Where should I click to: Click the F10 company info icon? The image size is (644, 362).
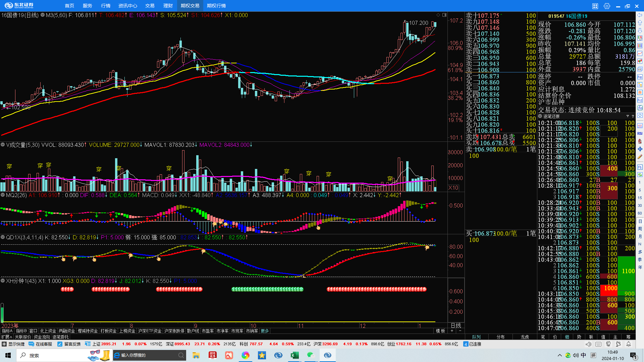point(640,77)
